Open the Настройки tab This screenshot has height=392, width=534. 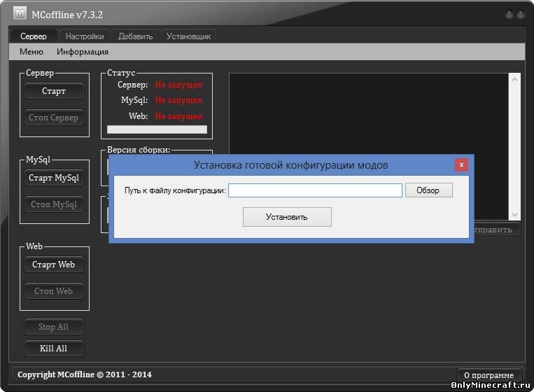85,36
